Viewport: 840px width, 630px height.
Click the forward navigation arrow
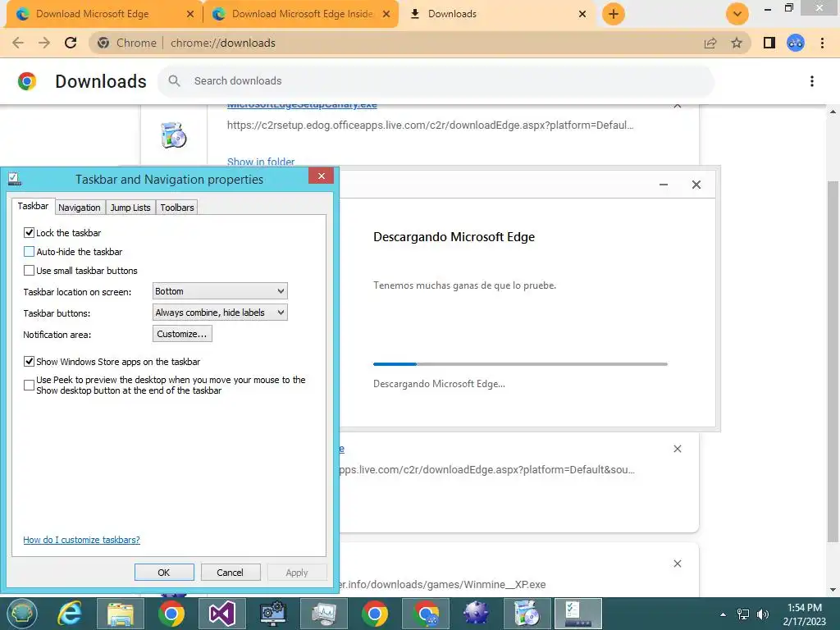coord(44,43)
